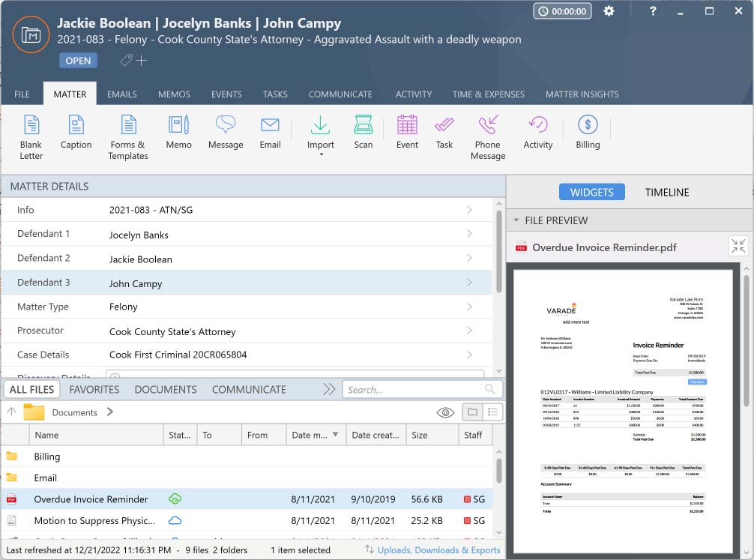Collapse the PDF file preview
Screen dimensions: 754x560
pyautogui.click(x=738, y=246)
